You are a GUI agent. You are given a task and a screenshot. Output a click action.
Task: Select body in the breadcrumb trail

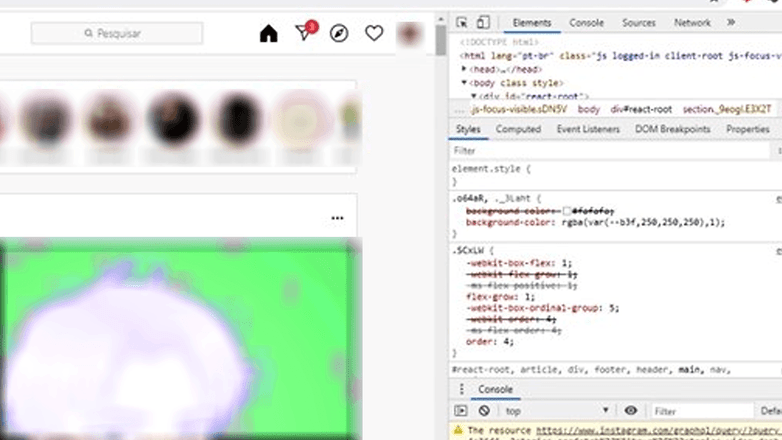[588, 109]
